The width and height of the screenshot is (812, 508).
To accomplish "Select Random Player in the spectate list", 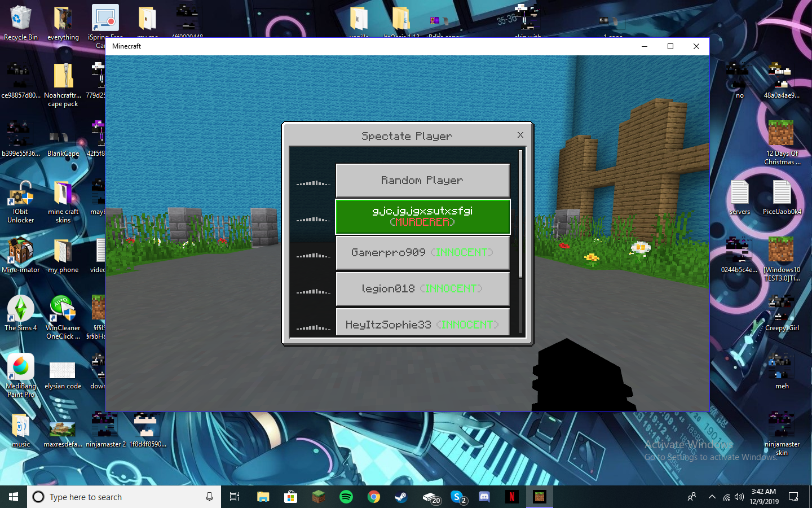I will (x=422, y=181).
